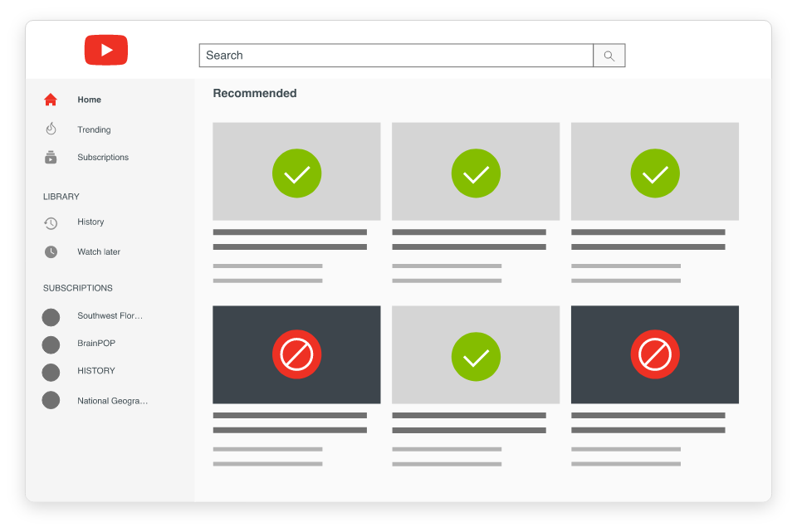
Task: Open the BrainPOP channel
Action: coord(96,343)
